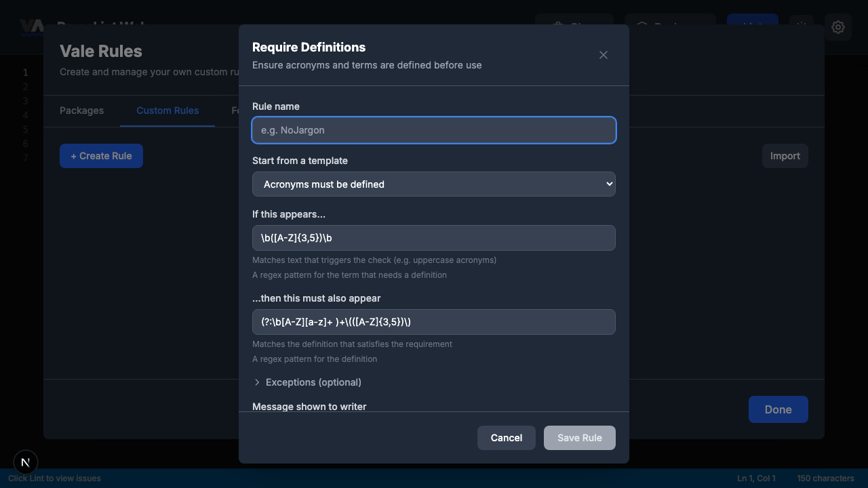
Task: Click inside the Rule name input field
Action: [x=434, y=130]
